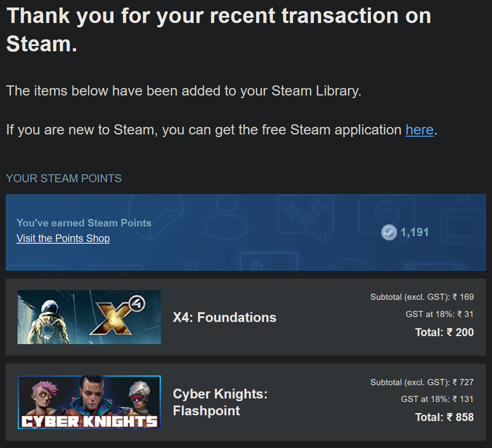This screenshot has height=448, width=492.
Task: Click the Cyber Knights total ₹ 858
Action: tap(444, 417)
